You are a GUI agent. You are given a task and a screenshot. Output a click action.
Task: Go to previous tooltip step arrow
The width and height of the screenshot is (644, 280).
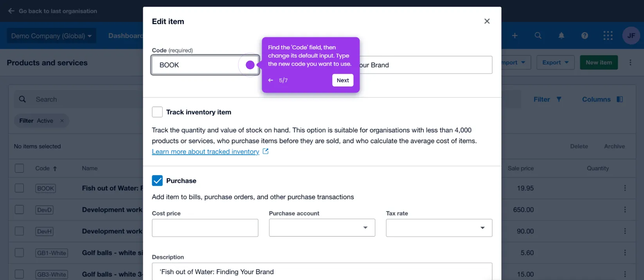coord(271,80)
